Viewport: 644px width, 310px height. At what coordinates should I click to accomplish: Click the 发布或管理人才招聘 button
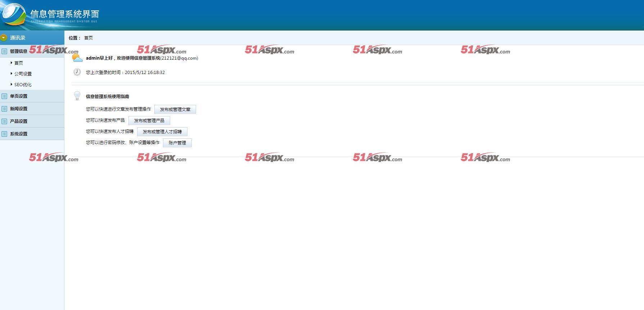162,132
